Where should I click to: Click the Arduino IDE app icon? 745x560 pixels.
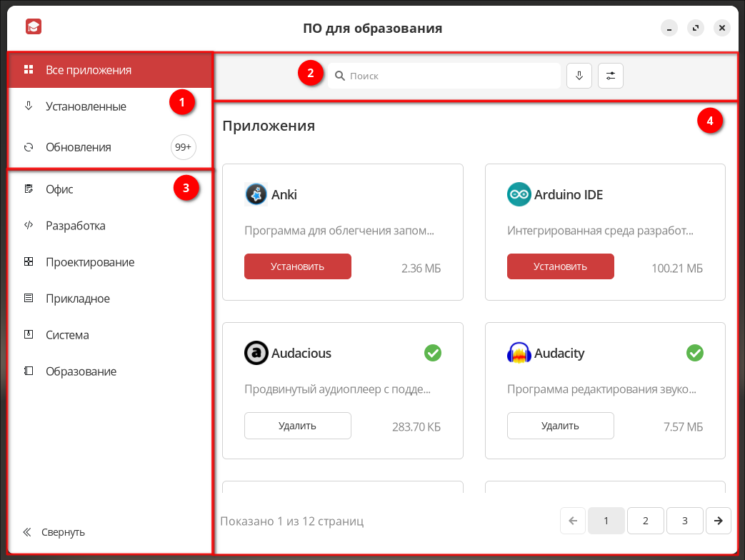tap(519, 194)
